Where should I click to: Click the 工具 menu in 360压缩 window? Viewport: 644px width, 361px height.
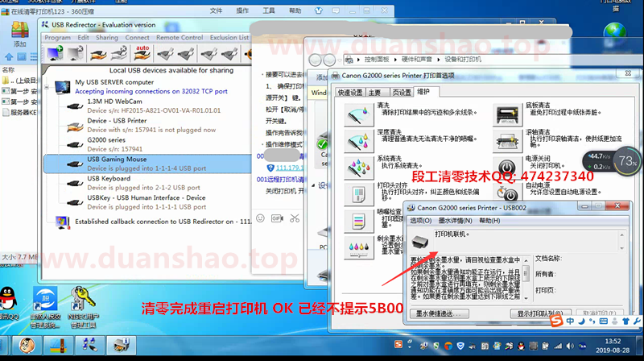point(269,10)
